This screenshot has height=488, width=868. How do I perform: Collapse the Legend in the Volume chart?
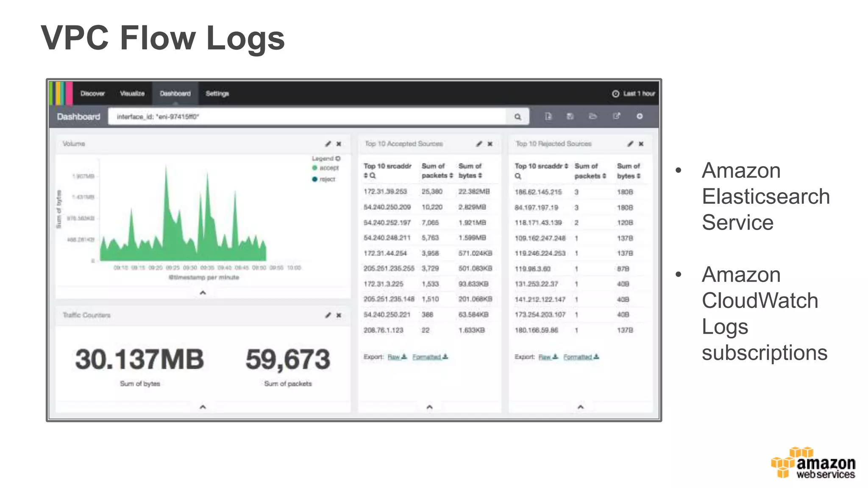coord(326,158)
